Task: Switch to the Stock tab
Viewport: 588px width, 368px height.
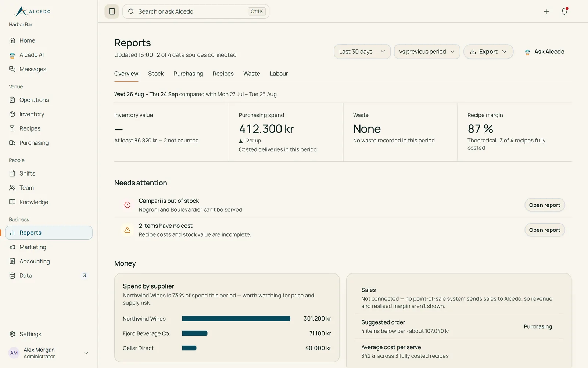Action: click(x=156, y=74)
